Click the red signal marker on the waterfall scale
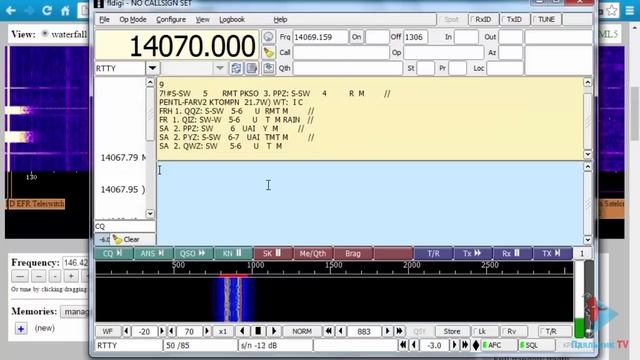640x360 pixels. coord(233,276)
